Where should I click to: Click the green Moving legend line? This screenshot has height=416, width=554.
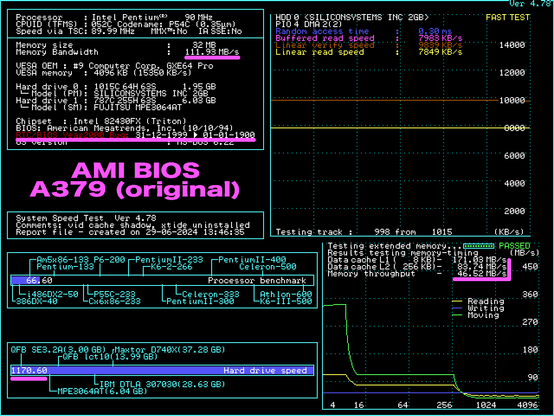point(457,315)
